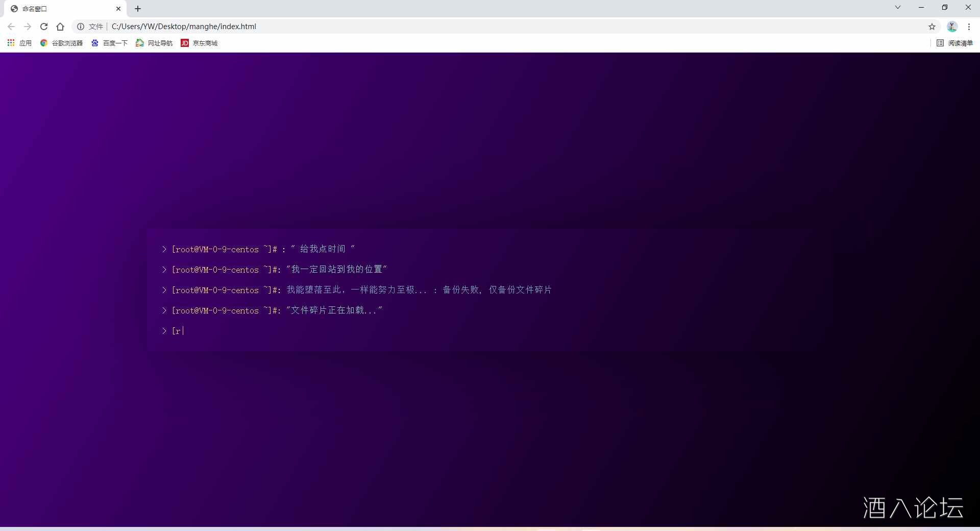
Task: Click the line "我一定回站到我的位置"
Action: pos(275,270)
